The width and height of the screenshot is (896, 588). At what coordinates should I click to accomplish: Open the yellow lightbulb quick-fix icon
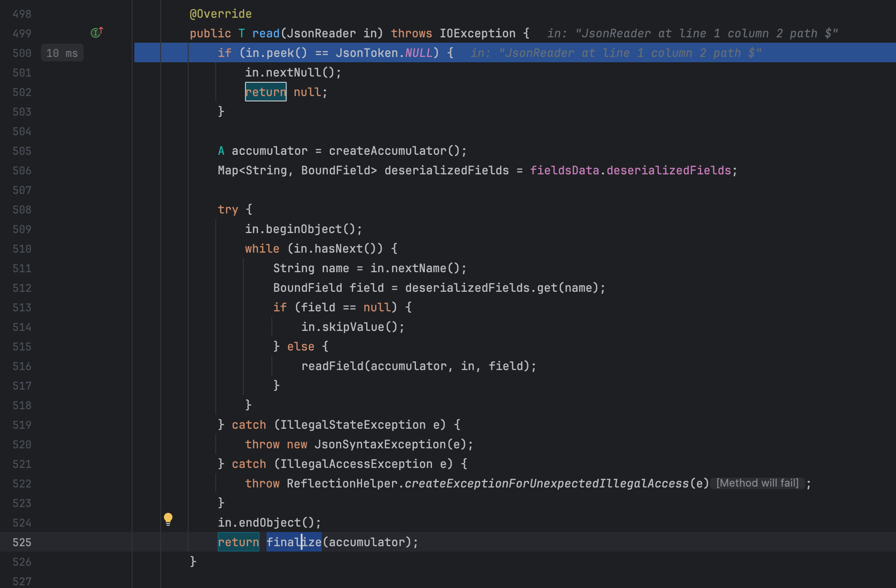168,519
